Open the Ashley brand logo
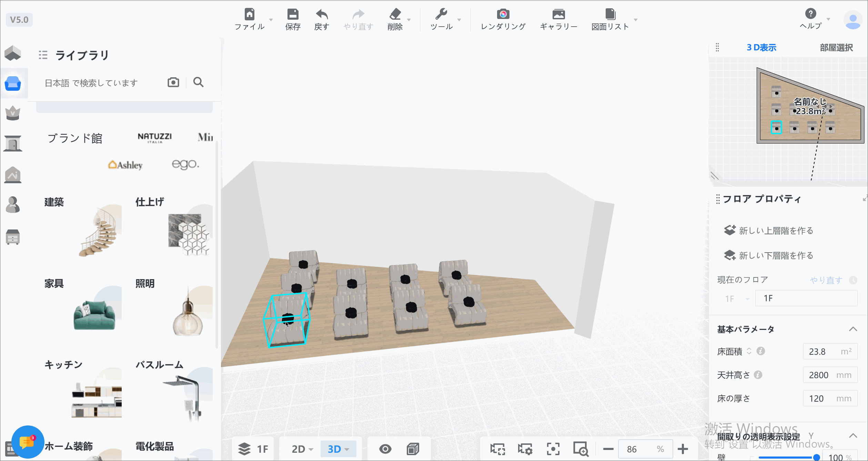 (125, 165)
